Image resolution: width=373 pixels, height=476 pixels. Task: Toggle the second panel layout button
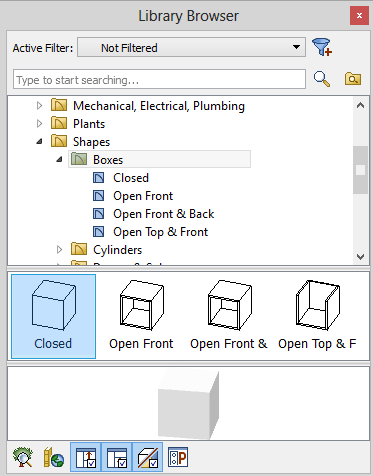[116, 457]
